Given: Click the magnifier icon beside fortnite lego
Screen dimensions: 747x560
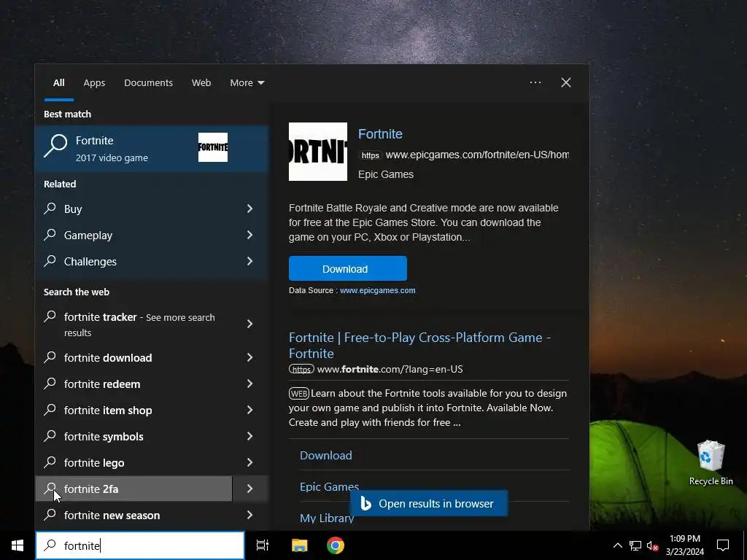Looking at the screenshot, I should [x=50, y=462].
